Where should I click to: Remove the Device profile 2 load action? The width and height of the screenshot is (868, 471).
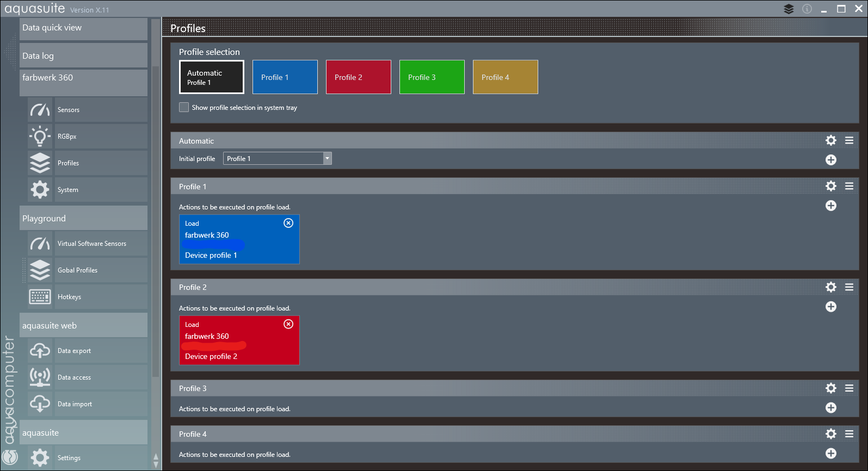[x=288, y=324]
